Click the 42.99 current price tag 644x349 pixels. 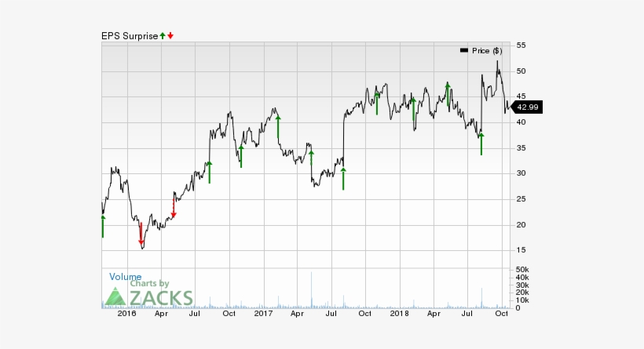coord(527,107)
